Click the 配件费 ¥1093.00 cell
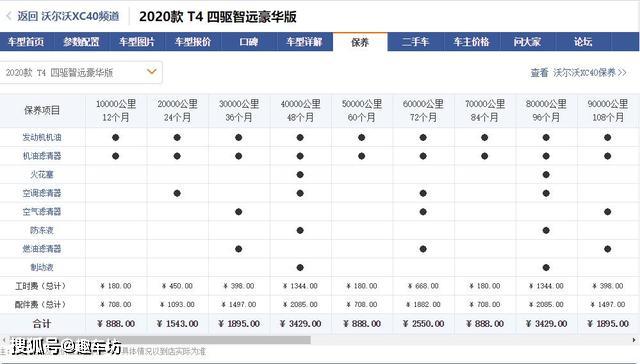Viewport: 640px width, 364px height. pyautogui.click(x=178, y=304)
